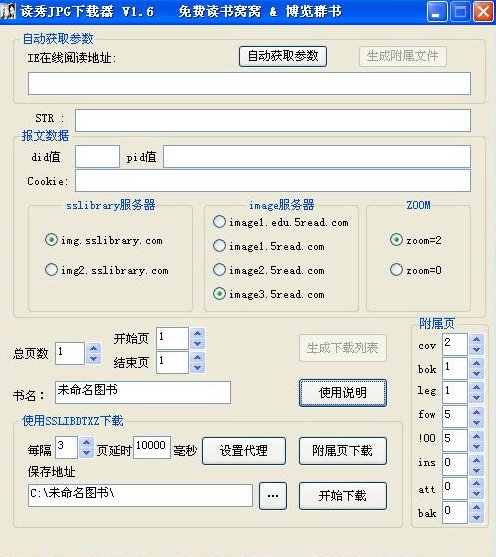Click the 每隔 page count field
496x557 pixels.
pyautogui.click(x=66, y=448)
